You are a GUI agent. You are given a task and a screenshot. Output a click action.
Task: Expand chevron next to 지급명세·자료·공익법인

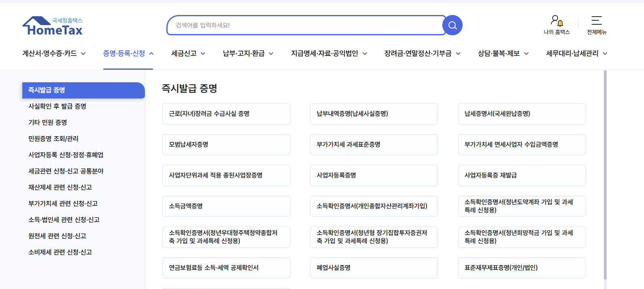click(365, 54)
